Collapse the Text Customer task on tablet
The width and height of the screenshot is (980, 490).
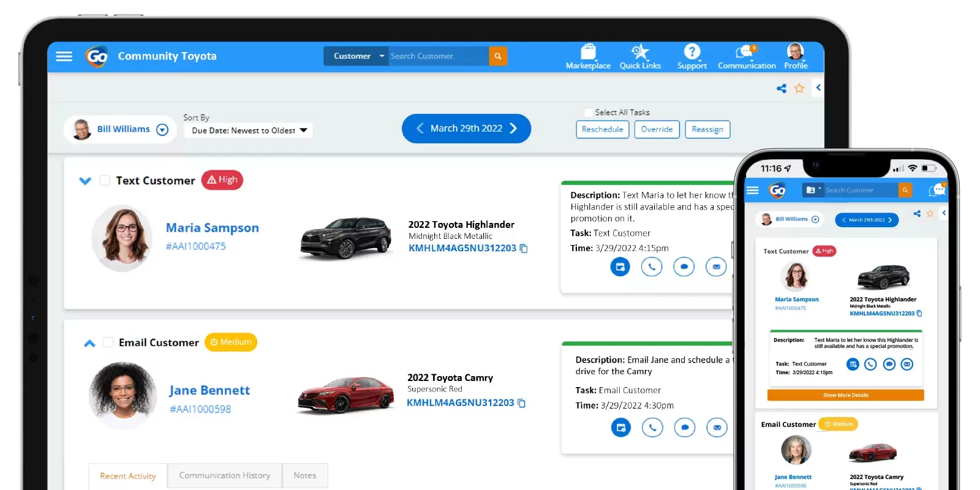85,181
